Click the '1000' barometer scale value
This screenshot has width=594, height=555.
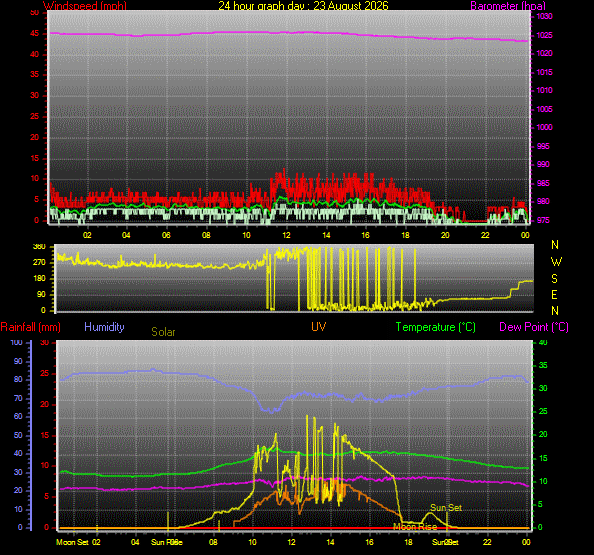pyautogui.click(x=544, y=127)
